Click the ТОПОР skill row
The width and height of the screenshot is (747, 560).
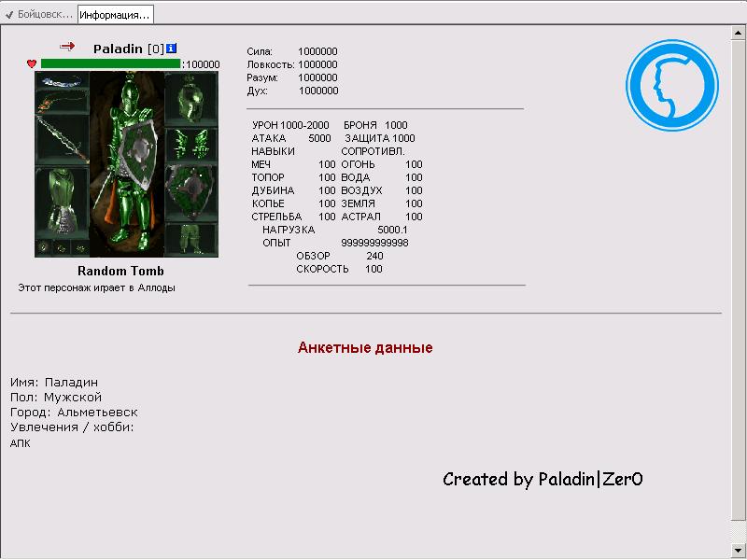click(x=293, y=177)
